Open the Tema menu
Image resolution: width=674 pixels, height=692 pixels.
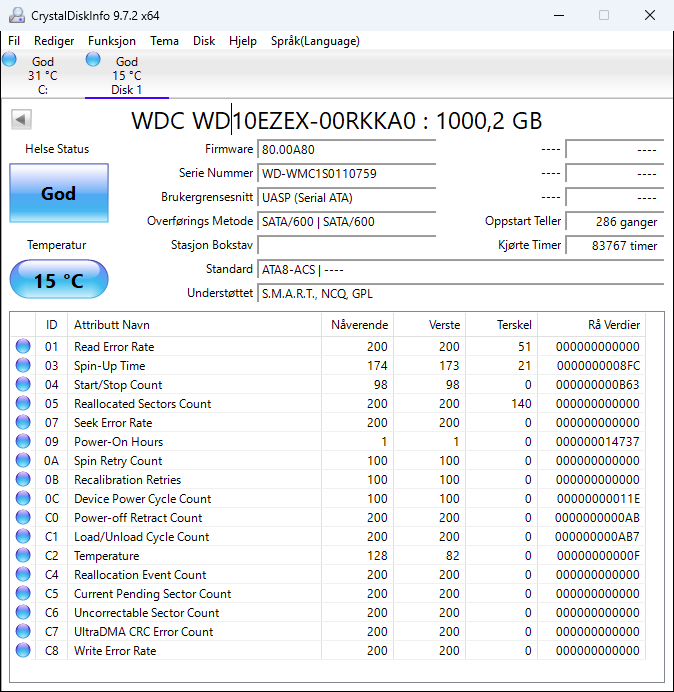click(164, 41)
